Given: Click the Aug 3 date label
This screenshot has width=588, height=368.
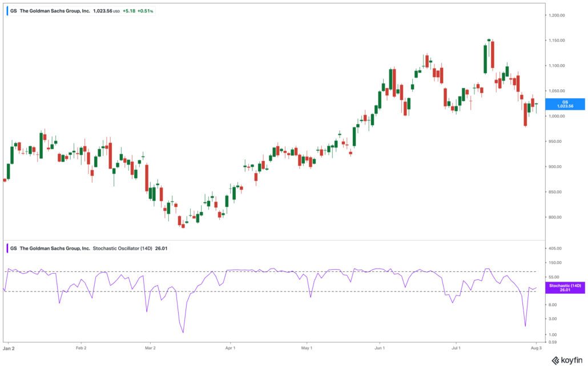Looking at the screenshot, I should pos(536,348).
